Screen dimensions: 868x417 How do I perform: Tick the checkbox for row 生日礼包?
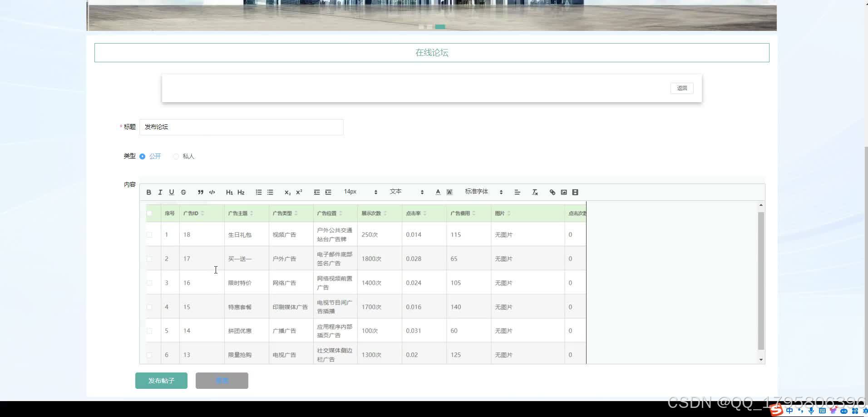[x=149, y=235]
